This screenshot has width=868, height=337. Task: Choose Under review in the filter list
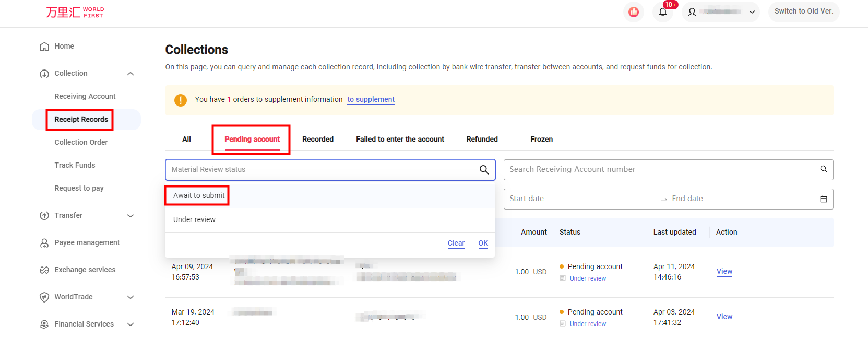pos(194,219)
